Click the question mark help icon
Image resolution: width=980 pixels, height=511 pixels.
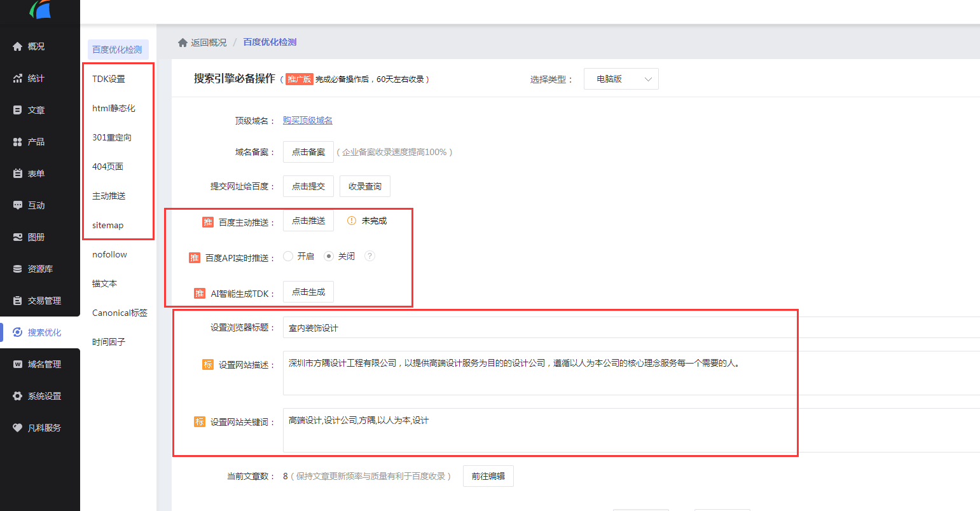(x=369, y=256)
